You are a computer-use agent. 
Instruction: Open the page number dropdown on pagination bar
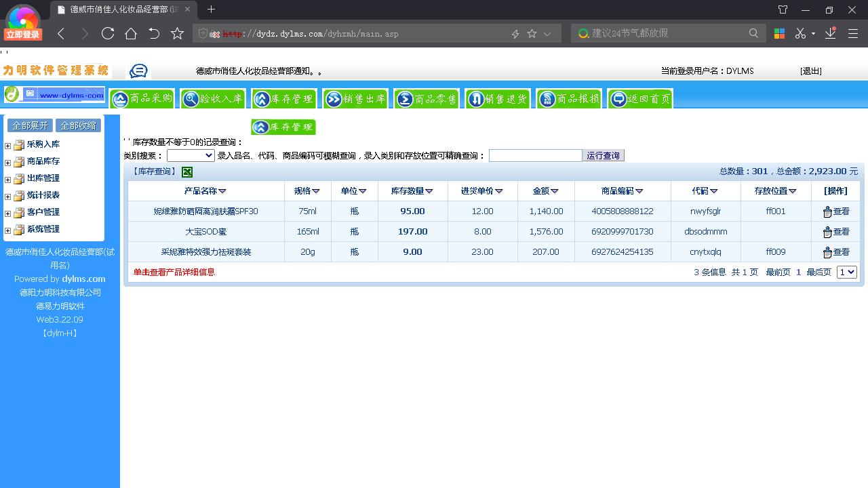846,272
